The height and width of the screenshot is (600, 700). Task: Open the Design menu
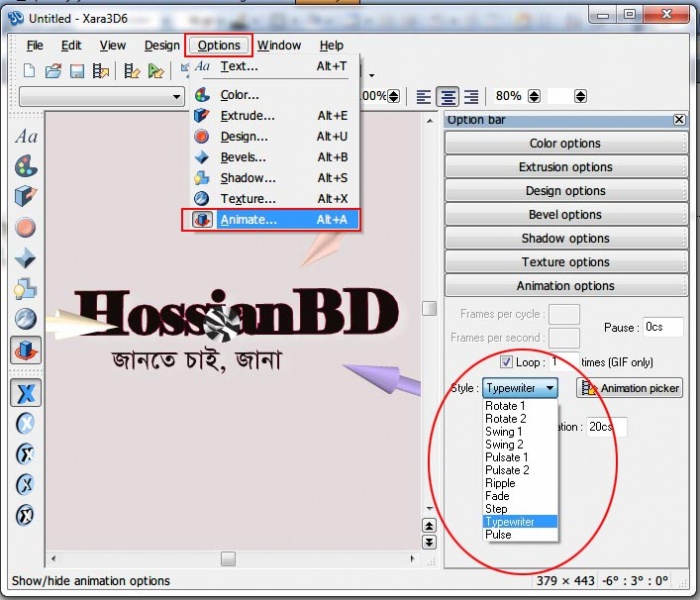pyautogui.click(x=162, y=46)
